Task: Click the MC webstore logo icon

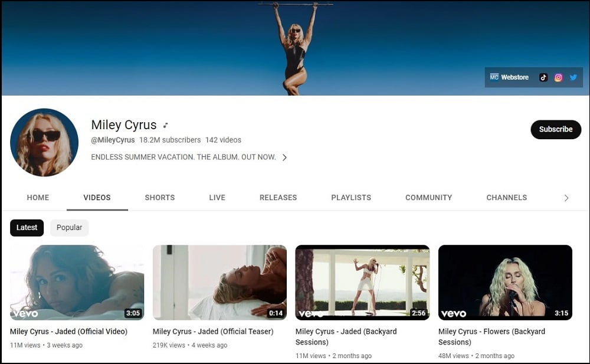Action: click(x=494, y=77)
